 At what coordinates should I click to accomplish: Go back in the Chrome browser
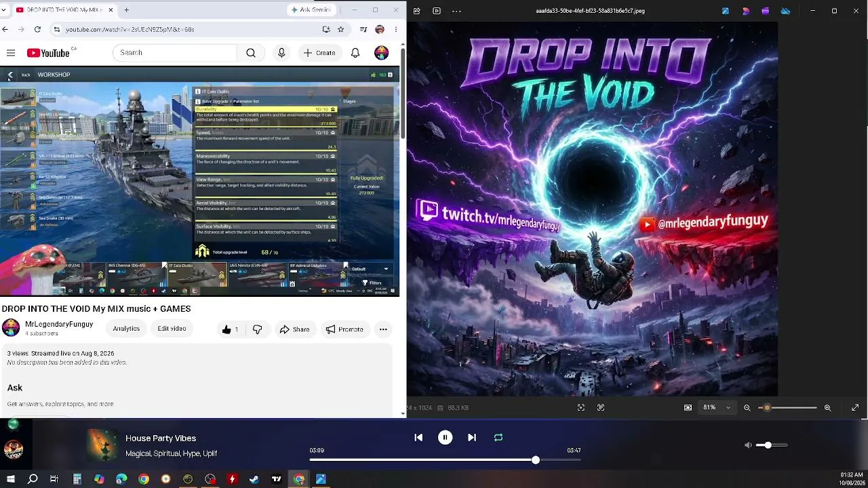[5, 29]
